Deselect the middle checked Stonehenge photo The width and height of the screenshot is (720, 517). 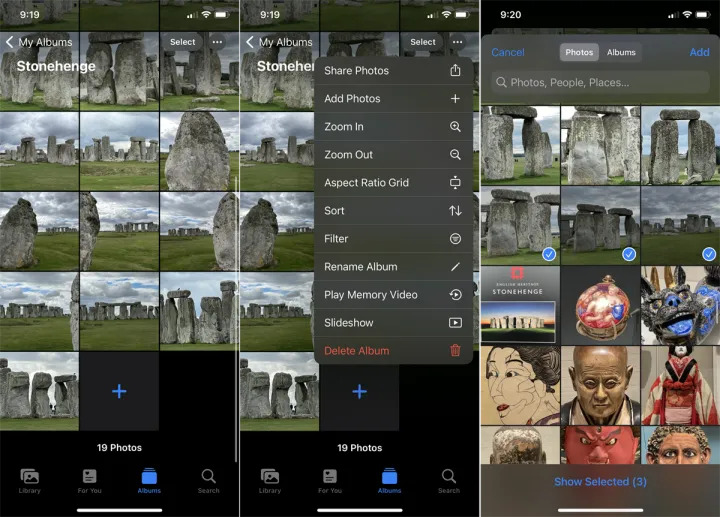pyautogui.click(x=600, y=225)
